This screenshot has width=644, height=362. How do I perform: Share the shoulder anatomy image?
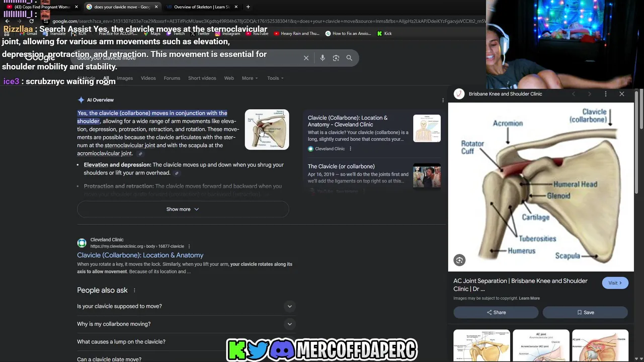pos(496,312)
